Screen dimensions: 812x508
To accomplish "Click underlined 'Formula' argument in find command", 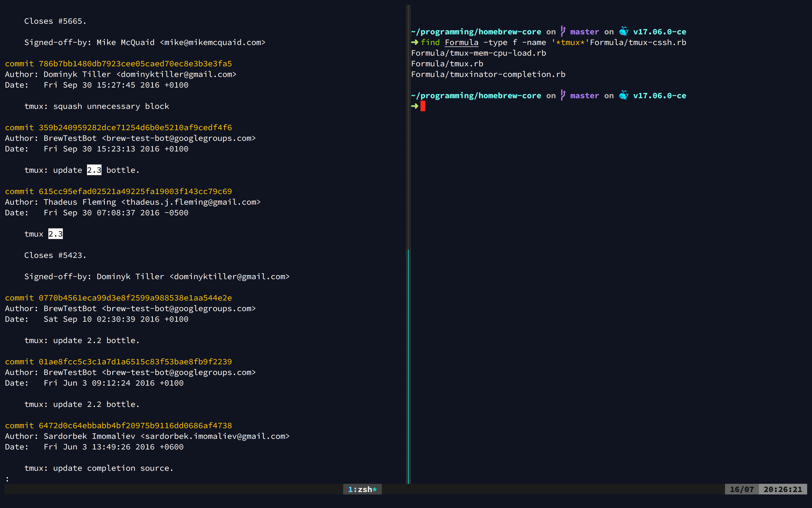I will coord(462,42).
